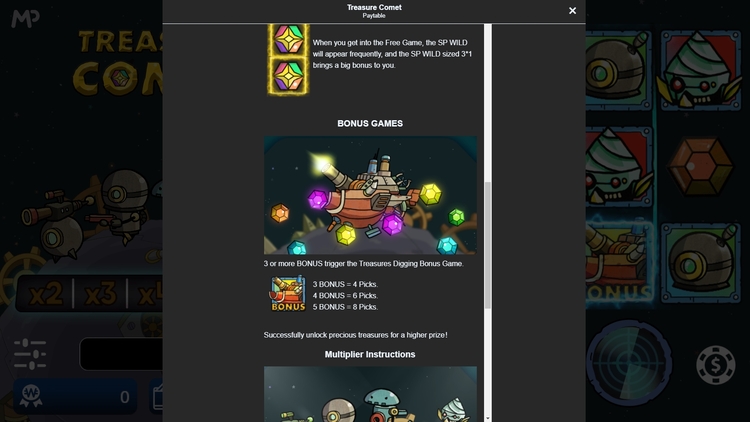
Task: Click the upper SP WILD gem symbol
Action: point(288,39)
